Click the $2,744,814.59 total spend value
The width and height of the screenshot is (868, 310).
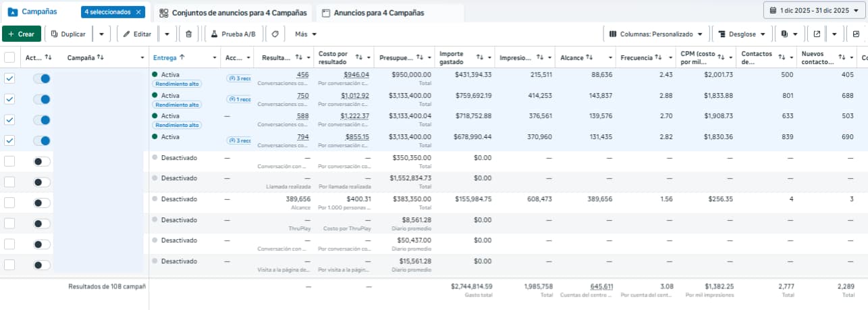click(471, 286)
